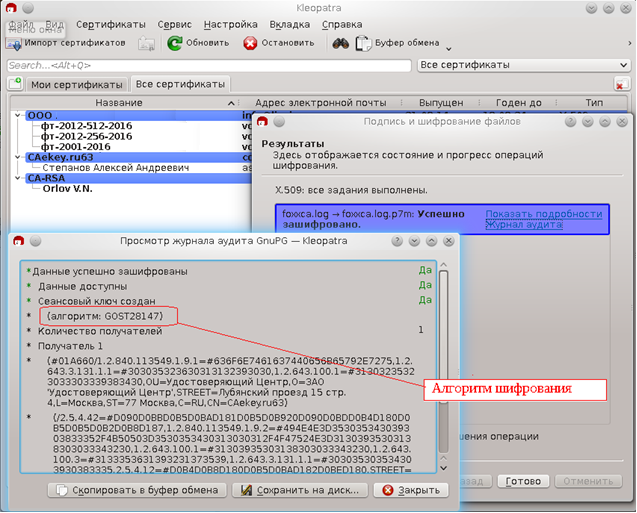Click the certificate Search field
This screenshot has width=637, height=513.
click(209, 65)
